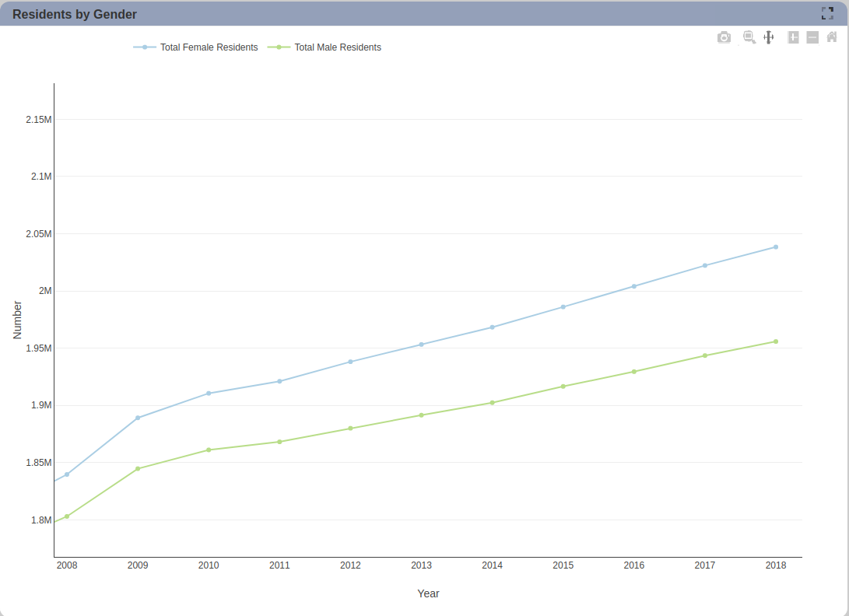Click the Number axis title
Viewport: 849px width, 616px height.
click(x=17, y=320)
